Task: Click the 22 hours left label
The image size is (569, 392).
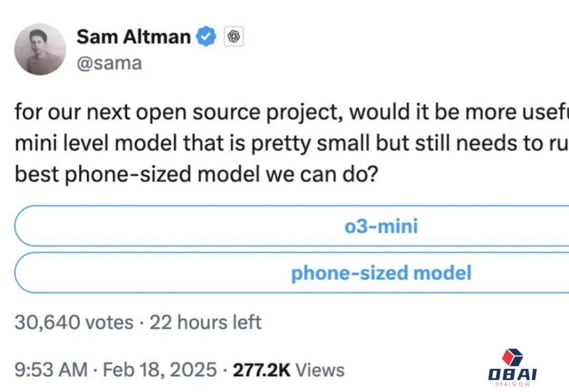Action: tap(205, 322)
